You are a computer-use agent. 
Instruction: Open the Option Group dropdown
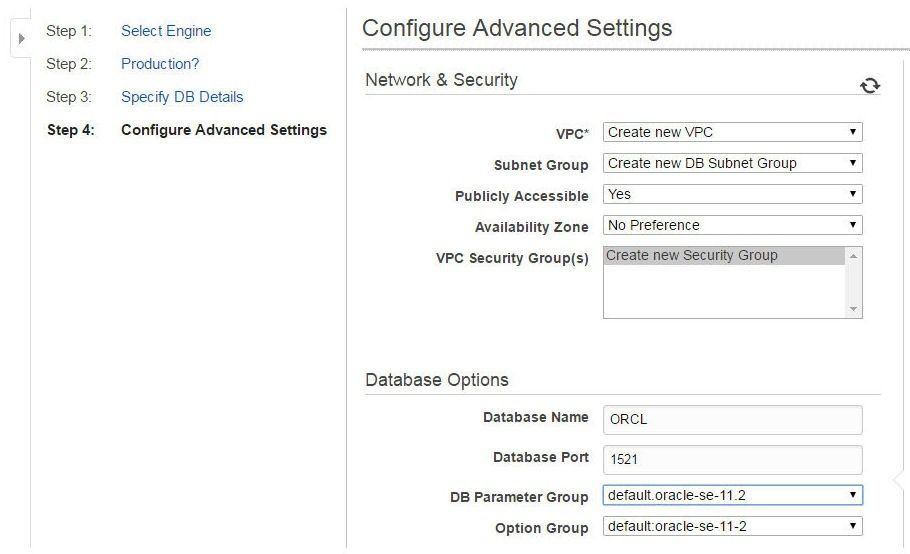[732, 526]
